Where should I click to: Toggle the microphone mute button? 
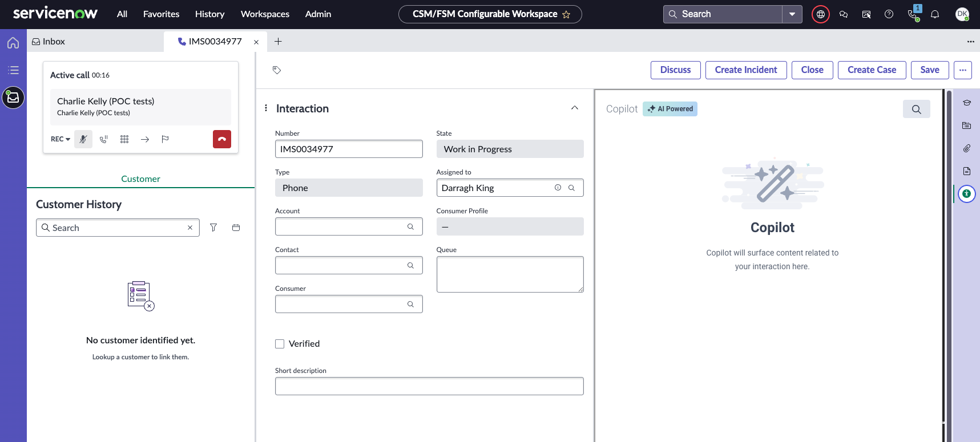pos(83,139)
